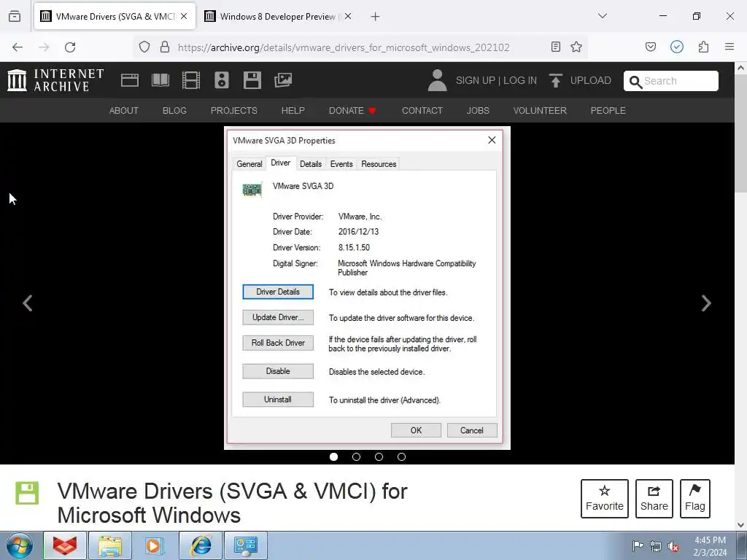The height and width of the screenshot is (560, 747).
Task: Open the CONTACT menu link
Action: [x=422, y=111]
